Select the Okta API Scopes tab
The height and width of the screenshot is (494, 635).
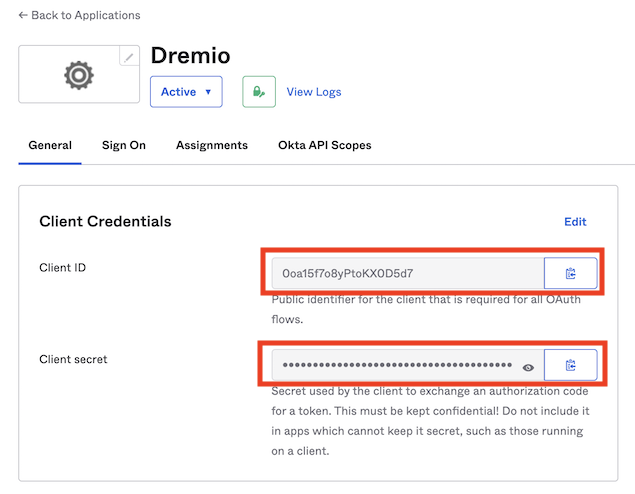point(324,145)
